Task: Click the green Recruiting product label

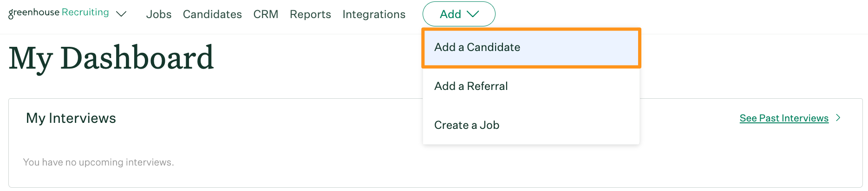Action: click(x=85, y=13)
